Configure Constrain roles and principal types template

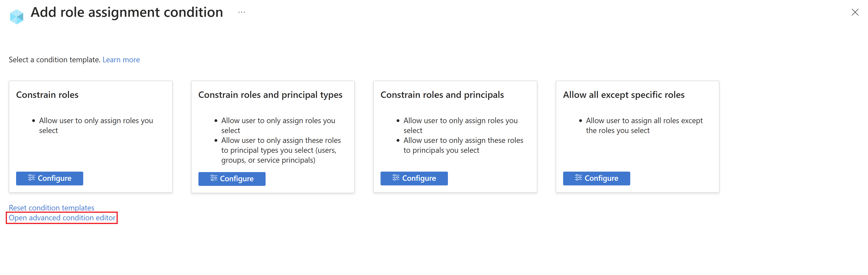pyautogui.click(x=232, y=179)
